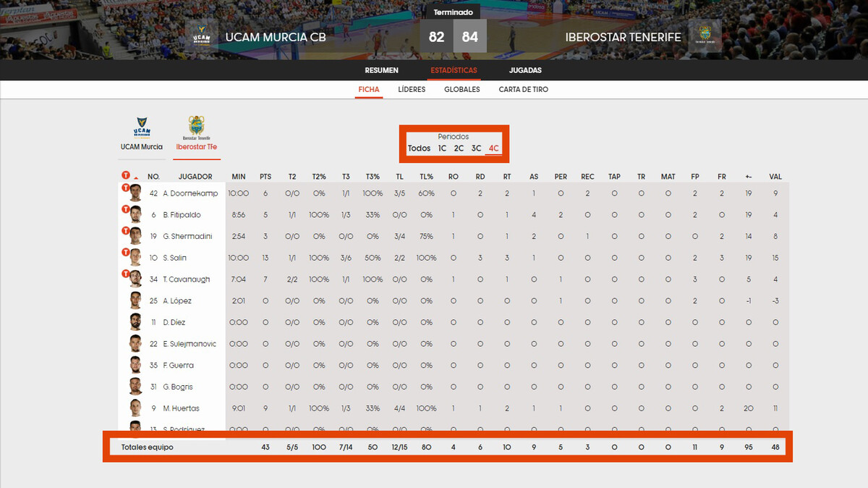Click G. Shermadini's player photo
The image size is (868, 488).
coord(135,236)
